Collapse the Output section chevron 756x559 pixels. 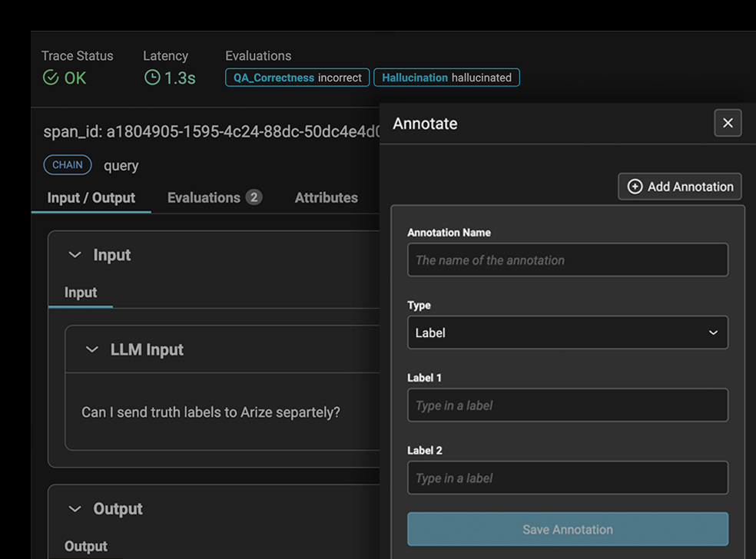click(x=75, y=508)
